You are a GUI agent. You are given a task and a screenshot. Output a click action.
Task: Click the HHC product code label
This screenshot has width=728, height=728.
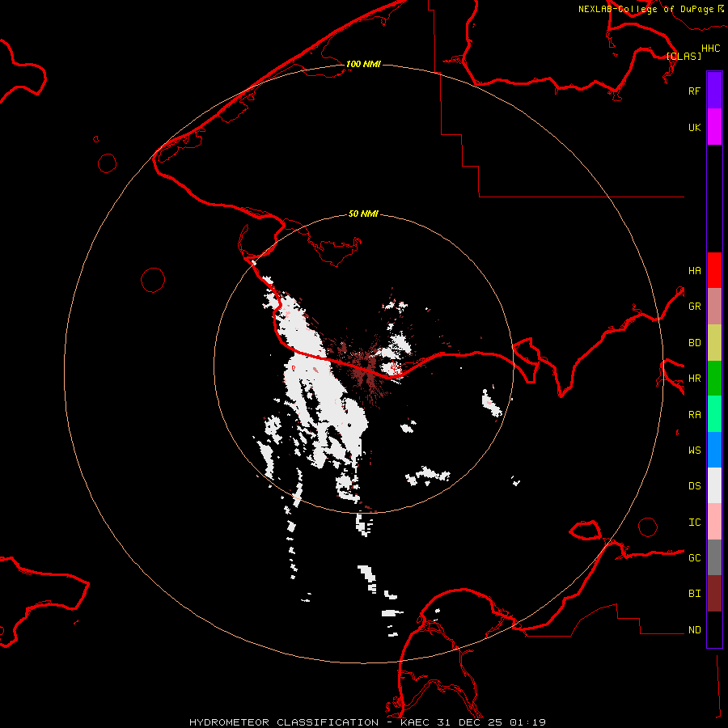711,49
